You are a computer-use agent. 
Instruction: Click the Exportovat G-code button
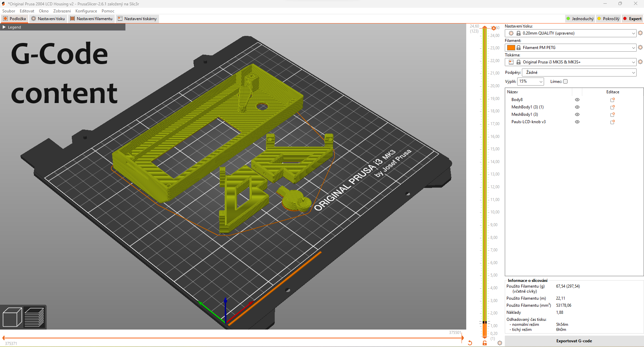click(574, 341)
